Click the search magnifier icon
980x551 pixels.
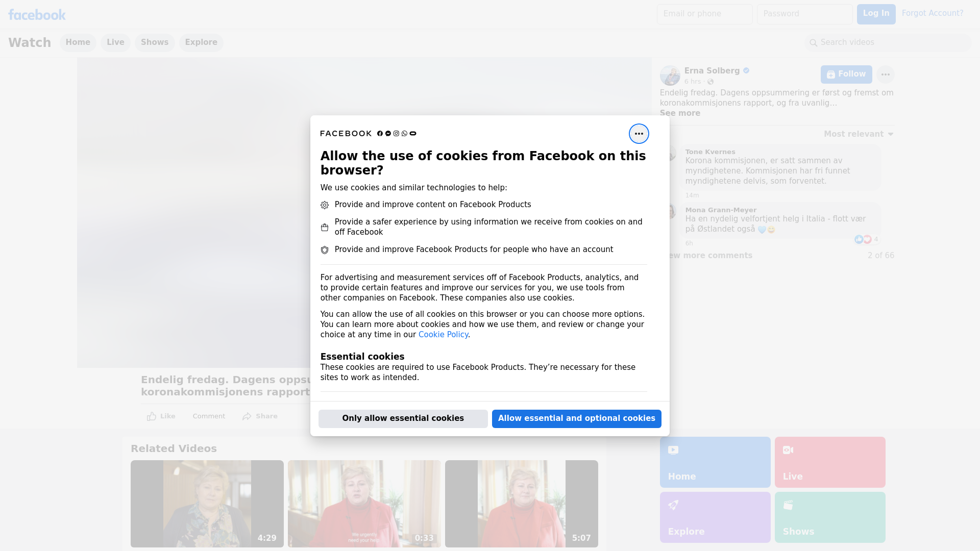point(813,43)
